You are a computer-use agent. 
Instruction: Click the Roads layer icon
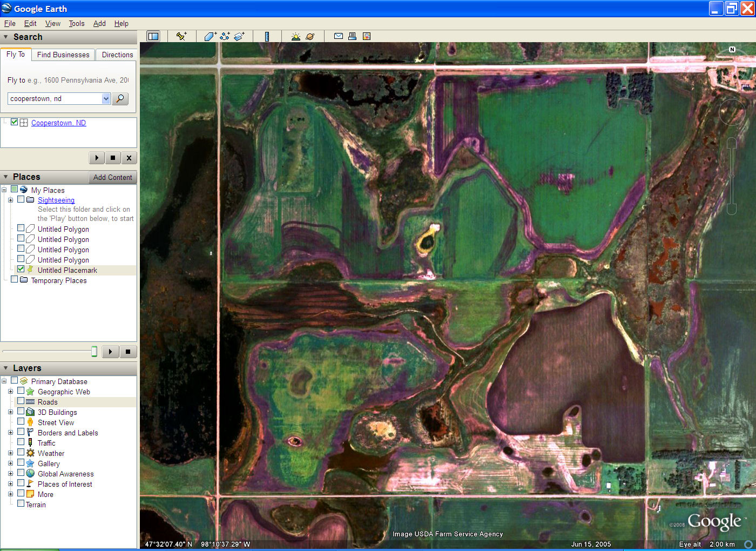pyautogui.click(x=30, y=402)
